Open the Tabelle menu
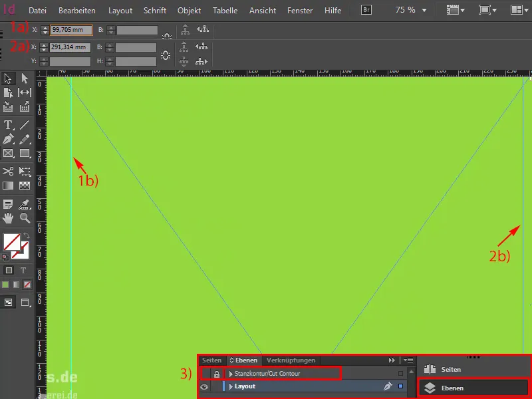This screenshot has height=399, width=532. pyautogui.click(x=225, y=11)
